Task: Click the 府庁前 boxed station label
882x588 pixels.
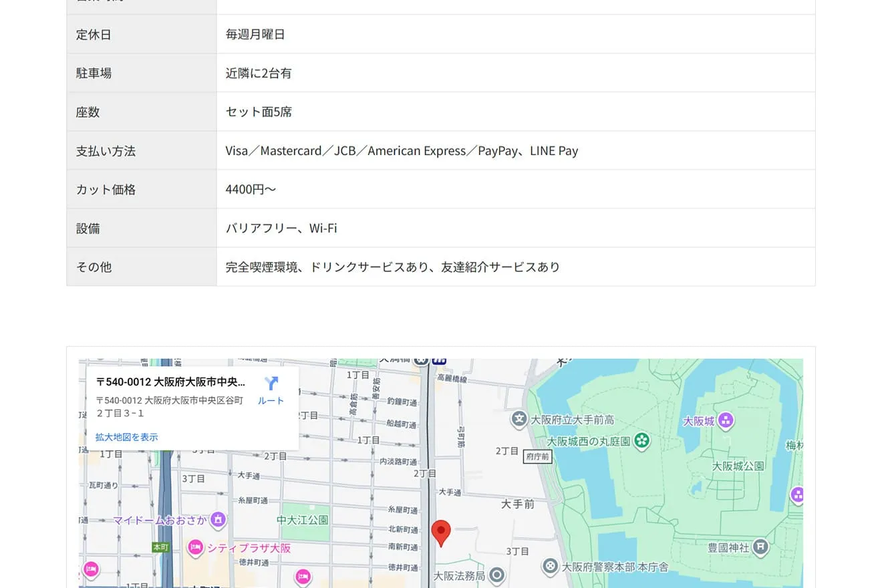Action: (537, 458)
